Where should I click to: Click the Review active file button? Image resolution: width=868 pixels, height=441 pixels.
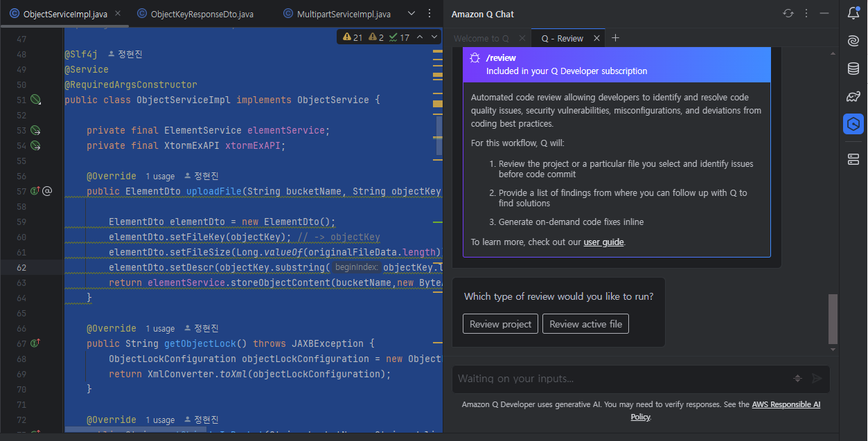click(x=585, y=324)
